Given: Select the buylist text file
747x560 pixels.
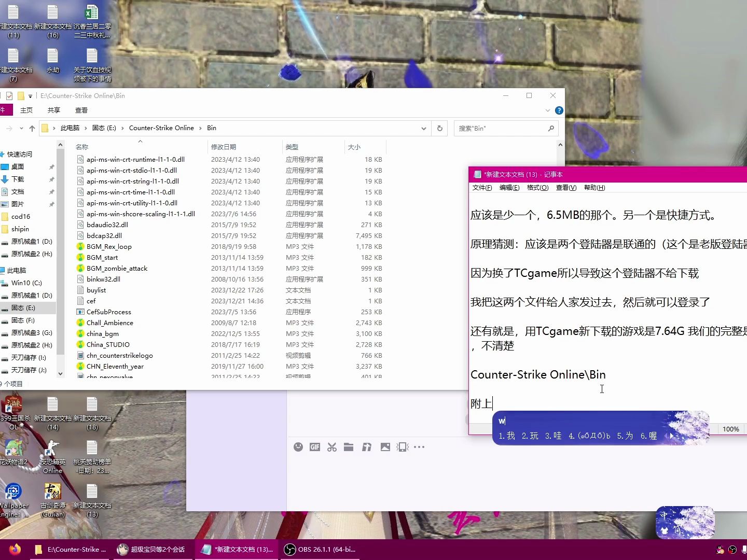Looking at the screenshot, I should [230, 290].
